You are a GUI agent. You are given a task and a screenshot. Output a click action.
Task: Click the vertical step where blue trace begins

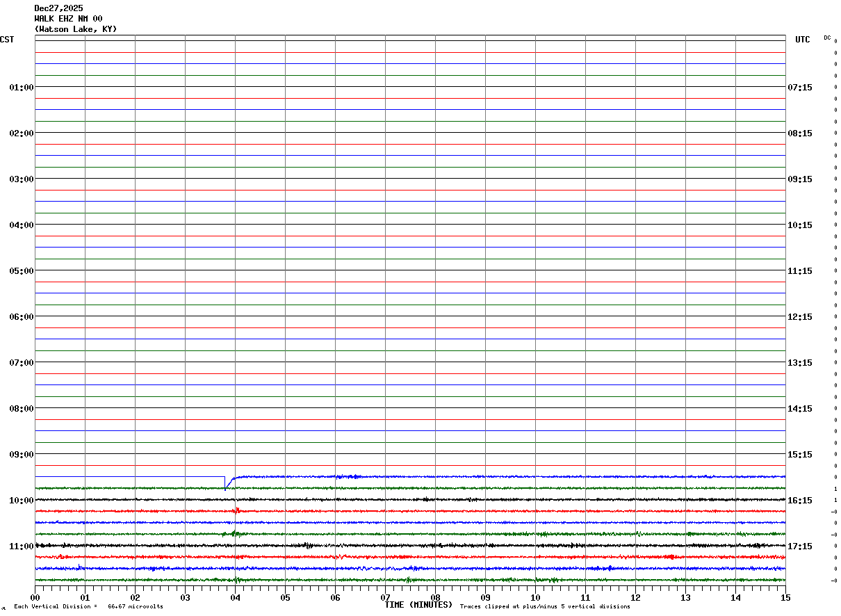click(x=225, y=483)
